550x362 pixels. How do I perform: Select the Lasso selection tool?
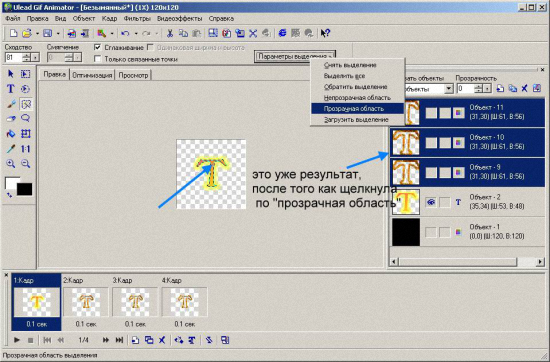point(26,119)
